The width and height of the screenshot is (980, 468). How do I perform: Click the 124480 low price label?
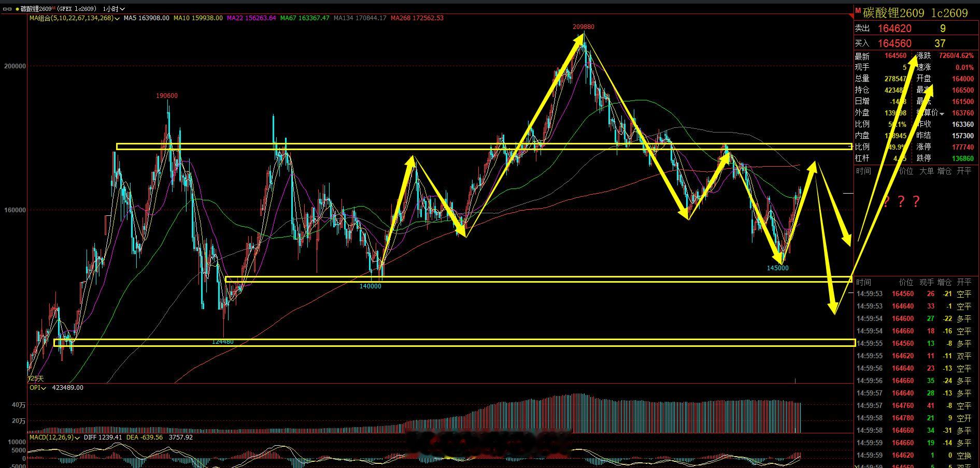[223, 342]
